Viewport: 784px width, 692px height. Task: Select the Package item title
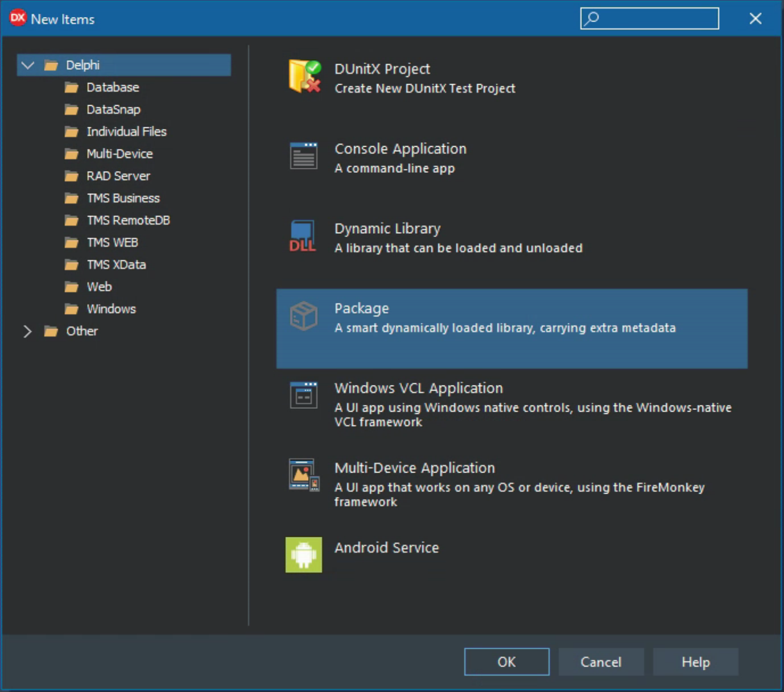pyautogui.click(x=362, y=309)
